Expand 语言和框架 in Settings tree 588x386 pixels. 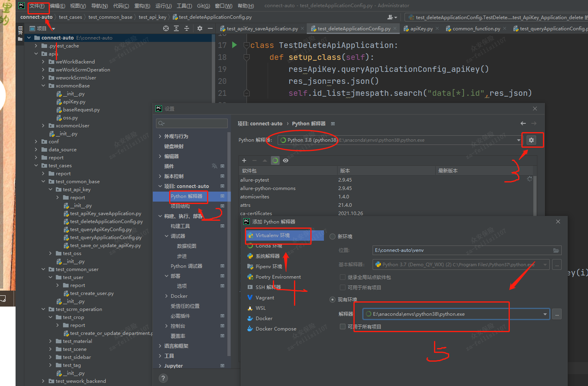pyautogui.click(x=160, y=346)
